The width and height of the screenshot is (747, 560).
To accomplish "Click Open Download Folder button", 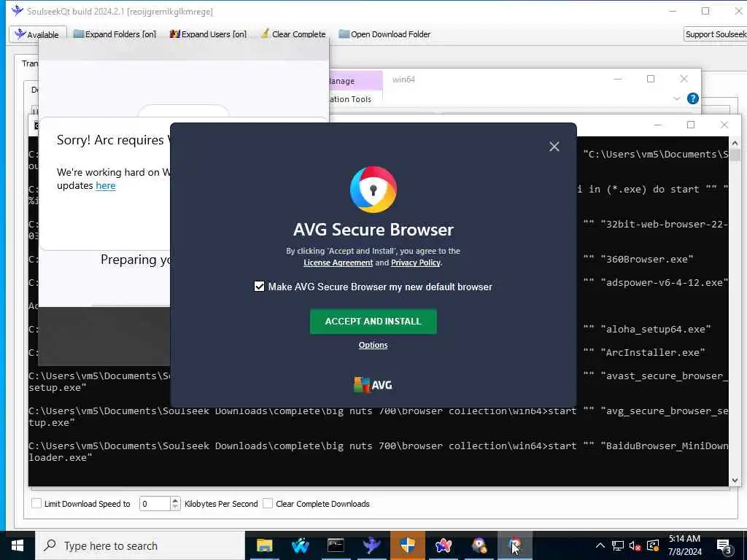I will [384, 34].
